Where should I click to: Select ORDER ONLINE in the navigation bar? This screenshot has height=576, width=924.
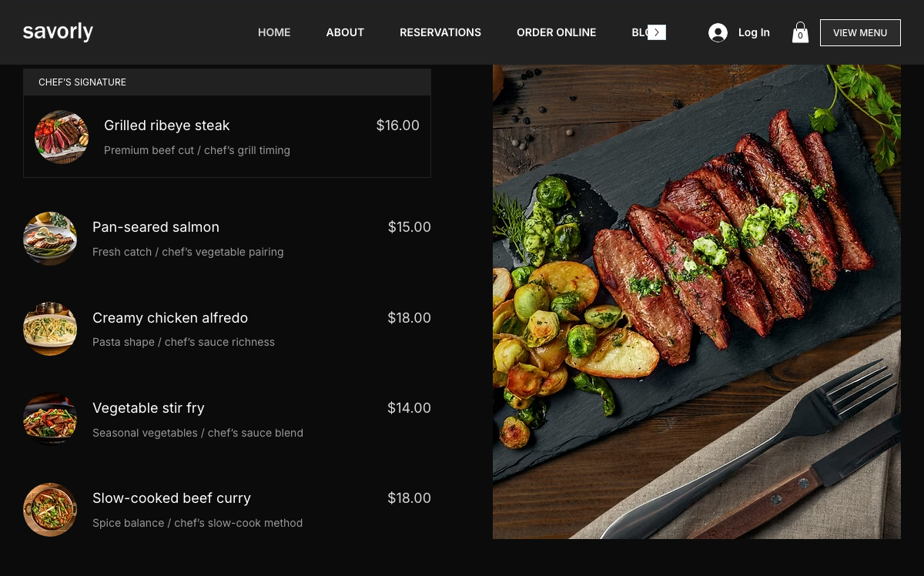[x=556, y=32]
